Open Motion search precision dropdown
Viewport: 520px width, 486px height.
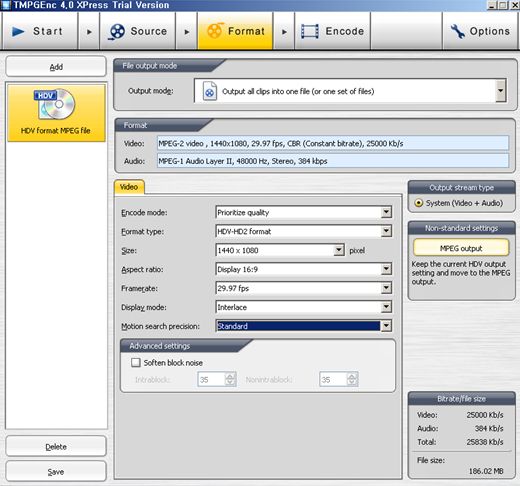(386, 326)
